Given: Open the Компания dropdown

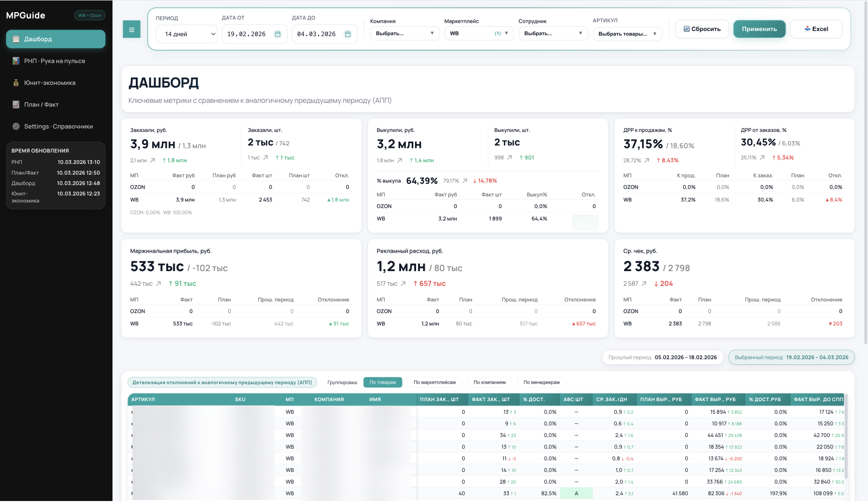Looking at the screenshot, I should click(405, 33).
